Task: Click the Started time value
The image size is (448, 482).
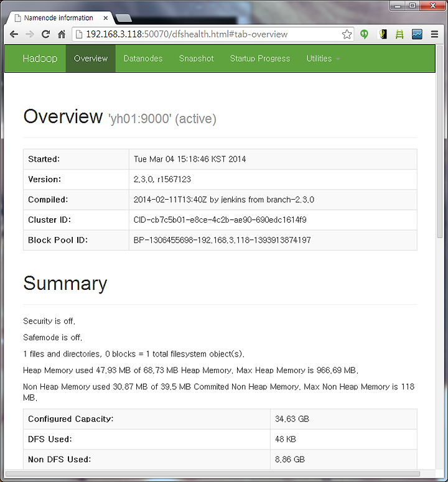Action: coord(190,159)
